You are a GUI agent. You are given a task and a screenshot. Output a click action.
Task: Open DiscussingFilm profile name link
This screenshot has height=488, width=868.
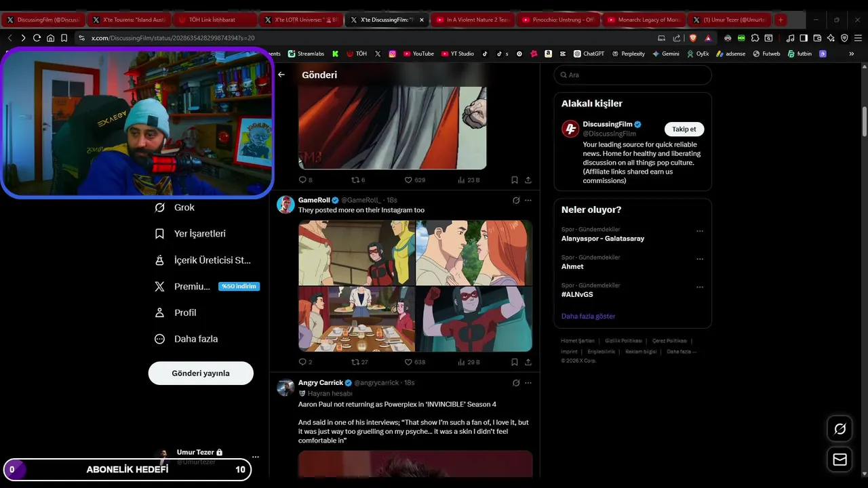click(x=608, y=124)
